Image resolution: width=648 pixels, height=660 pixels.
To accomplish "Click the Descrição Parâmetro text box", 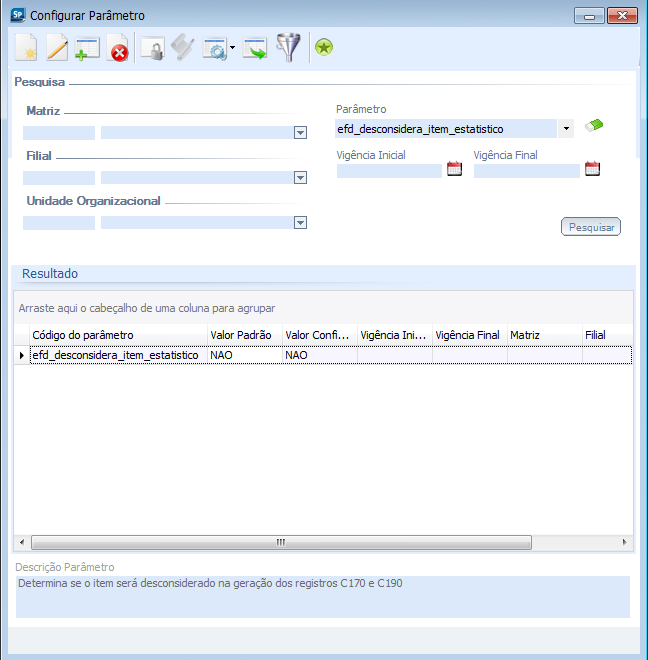I will [x=323, y=597].
